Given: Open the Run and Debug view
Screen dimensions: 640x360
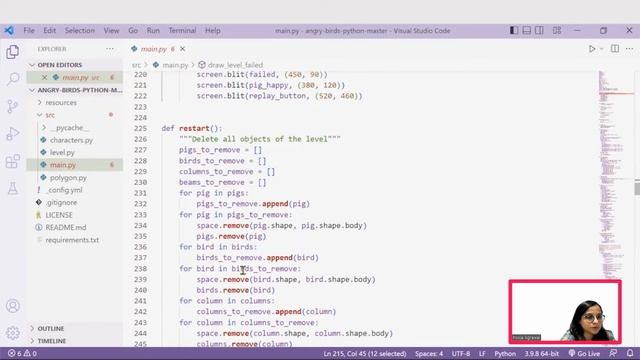Looking at the screenshot, I should 13,133.
